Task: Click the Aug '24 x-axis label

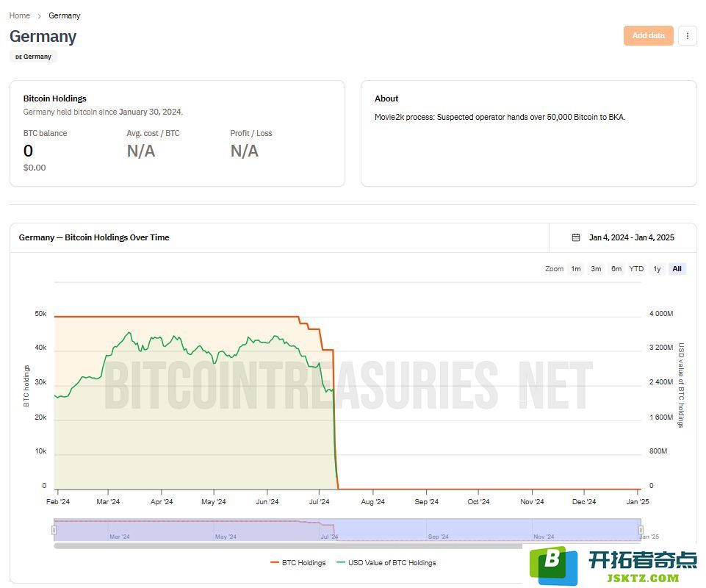Action: coord(372,502)
